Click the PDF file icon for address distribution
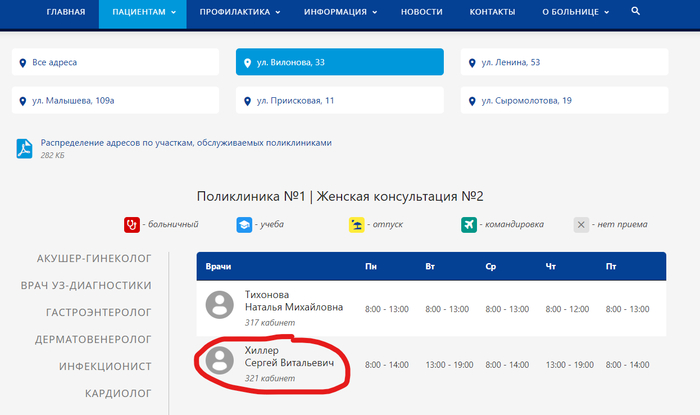This screenshot has height=415, width=700. (x=25, y=149)
